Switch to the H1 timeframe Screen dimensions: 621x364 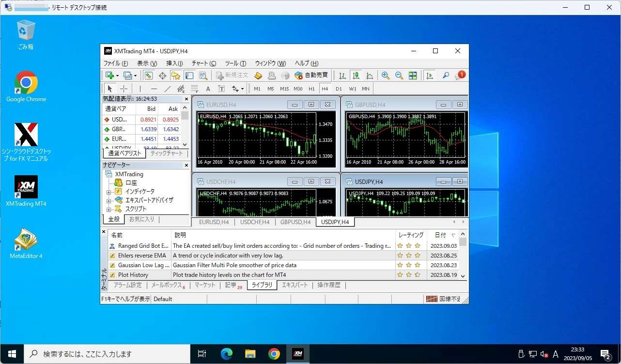coord(311,89)
